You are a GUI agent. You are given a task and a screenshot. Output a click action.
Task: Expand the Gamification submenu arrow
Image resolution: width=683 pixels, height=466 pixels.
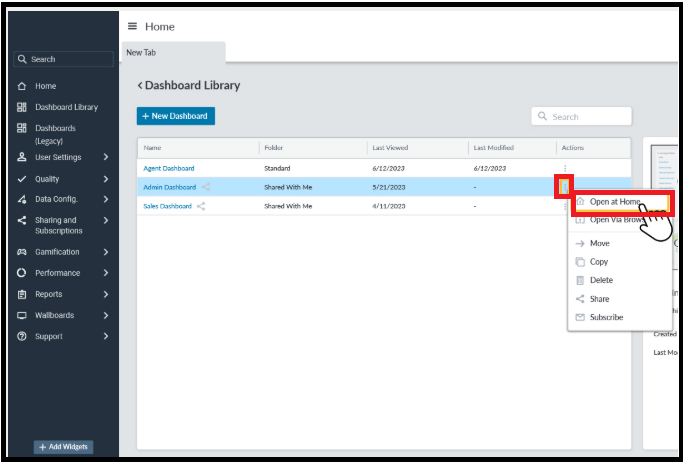pyautogui.click(x=106, y=252)
